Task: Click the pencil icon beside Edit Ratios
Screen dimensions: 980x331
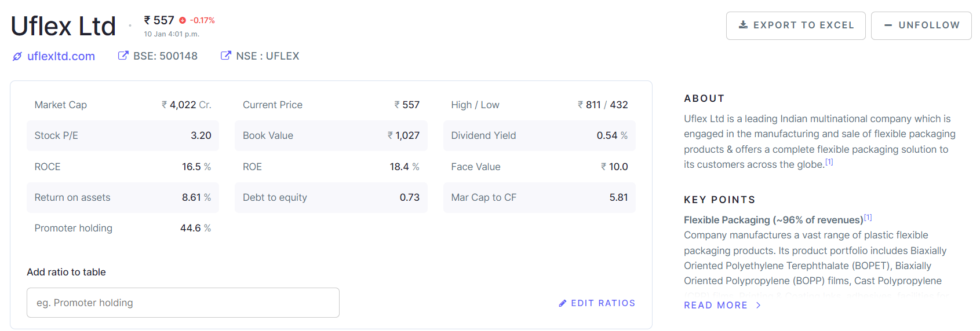Action: 562,303
